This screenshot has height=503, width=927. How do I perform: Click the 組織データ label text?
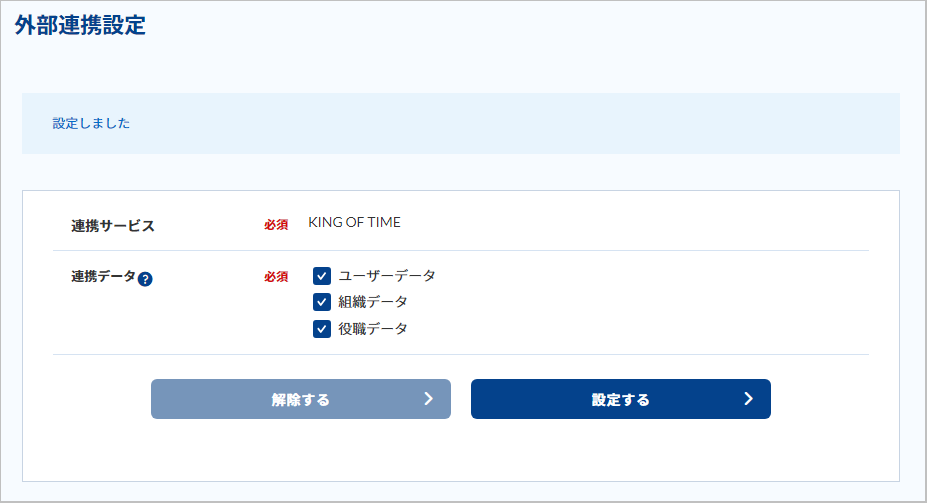pyautogui.click(x=373, y=302)
